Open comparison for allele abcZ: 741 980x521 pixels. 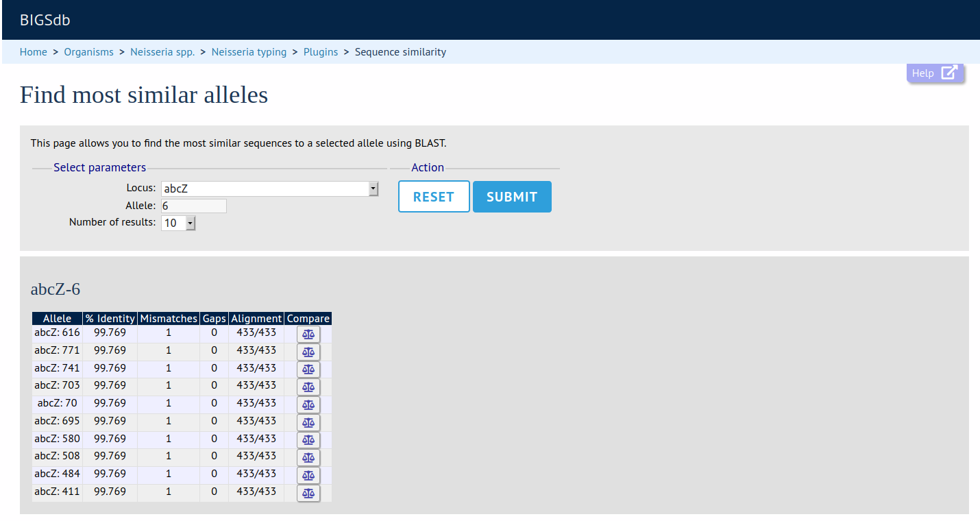[308, 369]
